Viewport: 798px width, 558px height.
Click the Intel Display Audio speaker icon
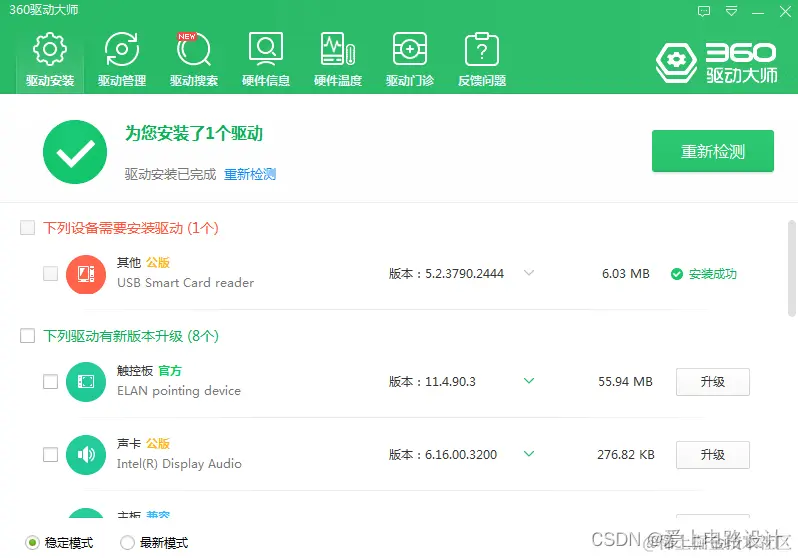pos(86,455)
